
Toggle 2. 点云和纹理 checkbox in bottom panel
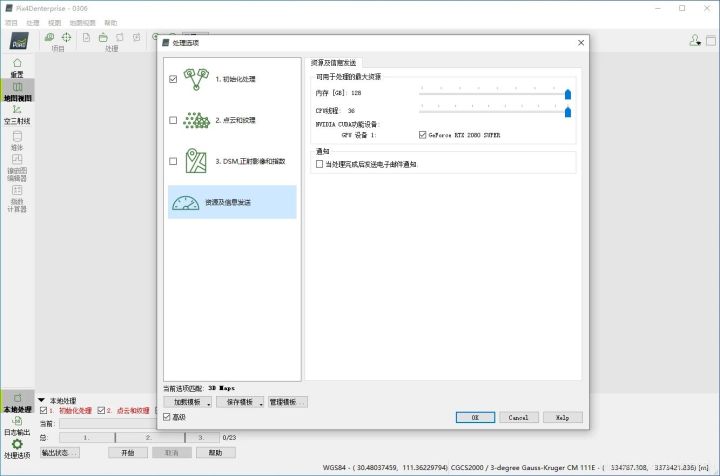(x=101, y=410)
